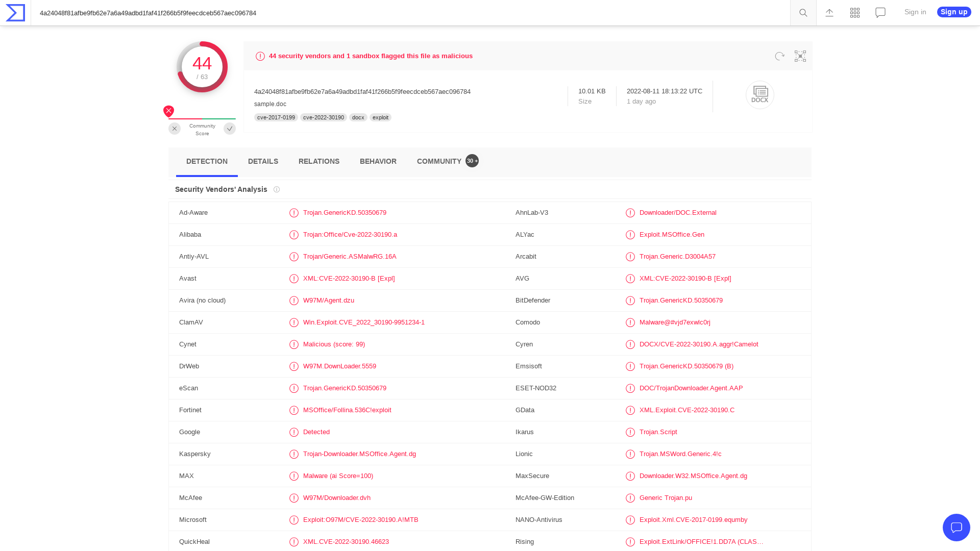980x551 pixels.
Task: Click the alert icon next to malicious banner
Action: (260, 56)
